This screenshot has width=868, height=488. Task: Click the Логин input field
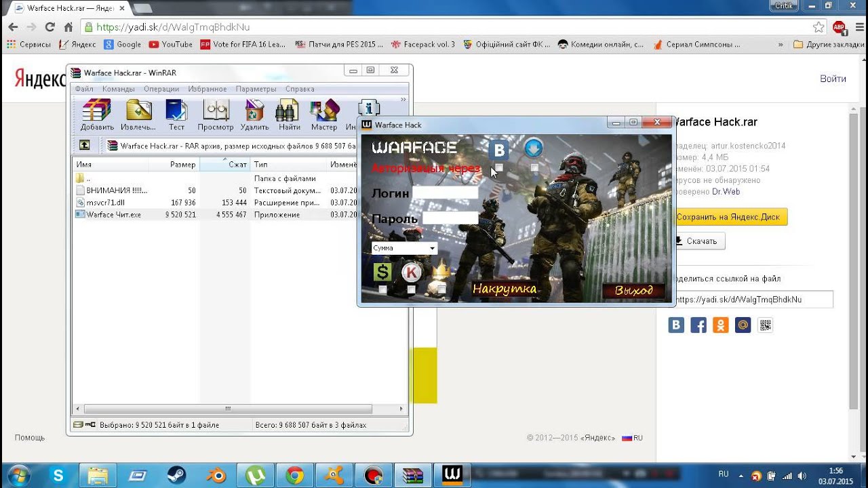point(446,192)
